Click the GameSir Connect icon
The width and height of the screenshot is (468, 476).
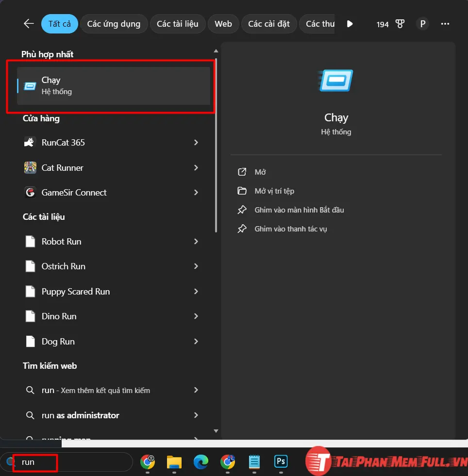pyautogui.click(x=30, y=193)
